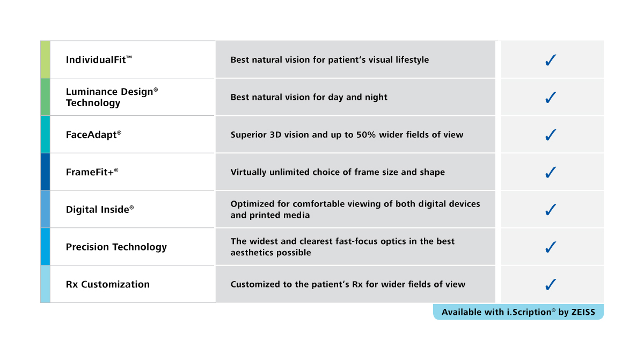Click the Precision Technology checkmark
The width and height of the screenshot is (644, 362).
coord(551,247)
